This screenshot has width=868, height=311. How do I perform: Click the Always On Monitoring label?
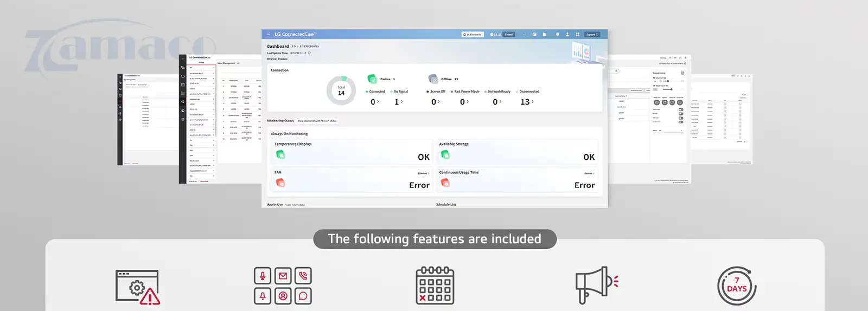pyautogui.click(x=289, y=134)
